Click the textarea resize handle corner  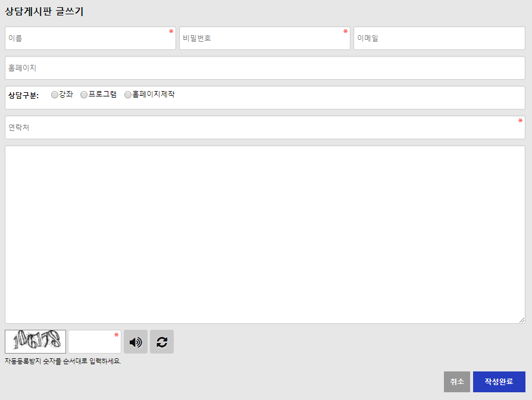click(522, 320)
